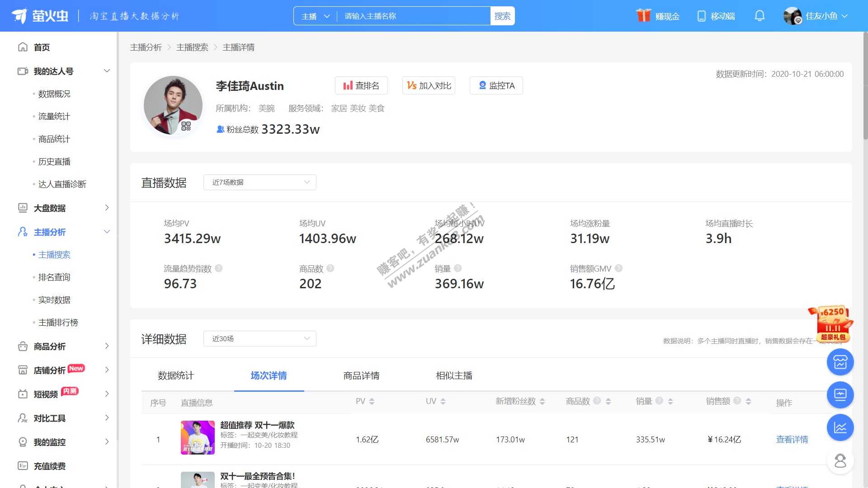The image size is (868, 488).
Task: Switch to the 商品详情 tab
Action: 361,375
